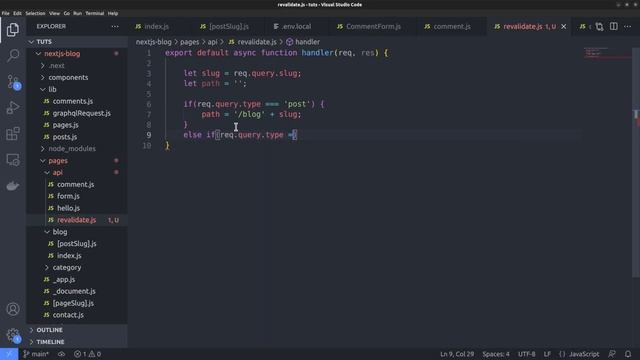The image size is (640, 360).
Task: Open contact.js file
Action: click(x=77, y=315)
